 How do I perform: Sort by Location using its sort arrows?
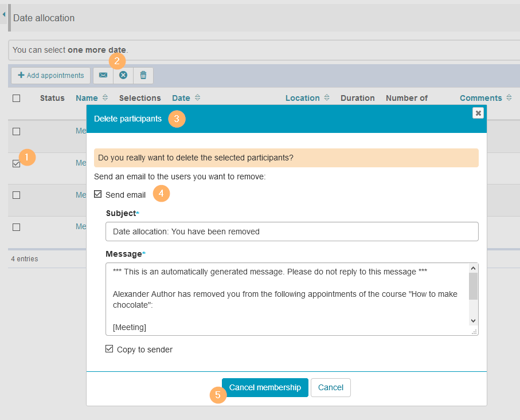pyautogui.click(x=327, y=98)
